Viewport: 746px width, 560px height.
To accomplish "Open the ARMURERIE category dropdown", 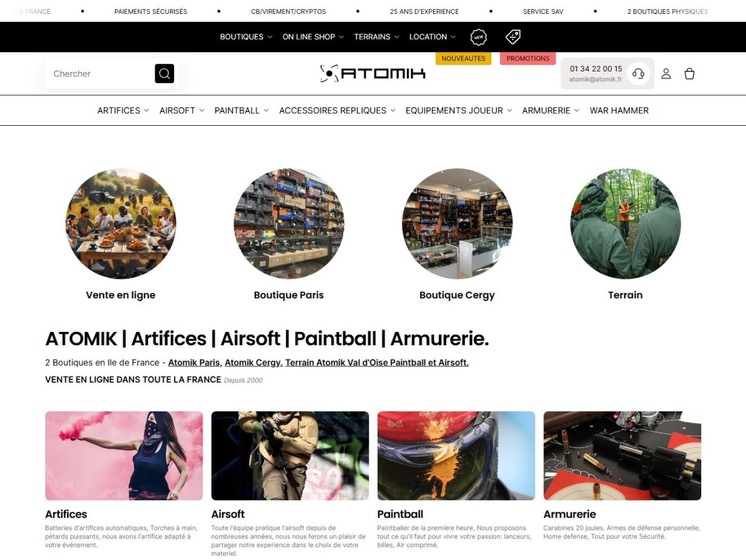I will [551, 111].
